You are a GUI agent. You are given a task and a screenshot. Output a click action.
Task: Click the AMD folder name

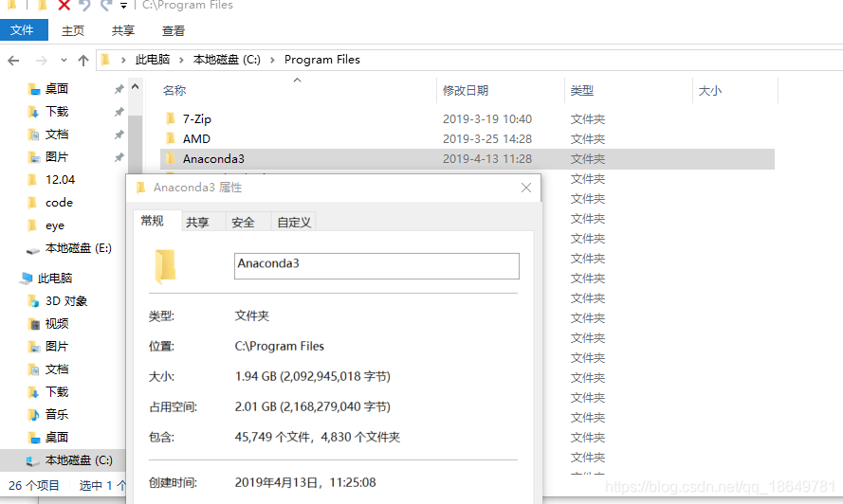(x=196, y=138)
